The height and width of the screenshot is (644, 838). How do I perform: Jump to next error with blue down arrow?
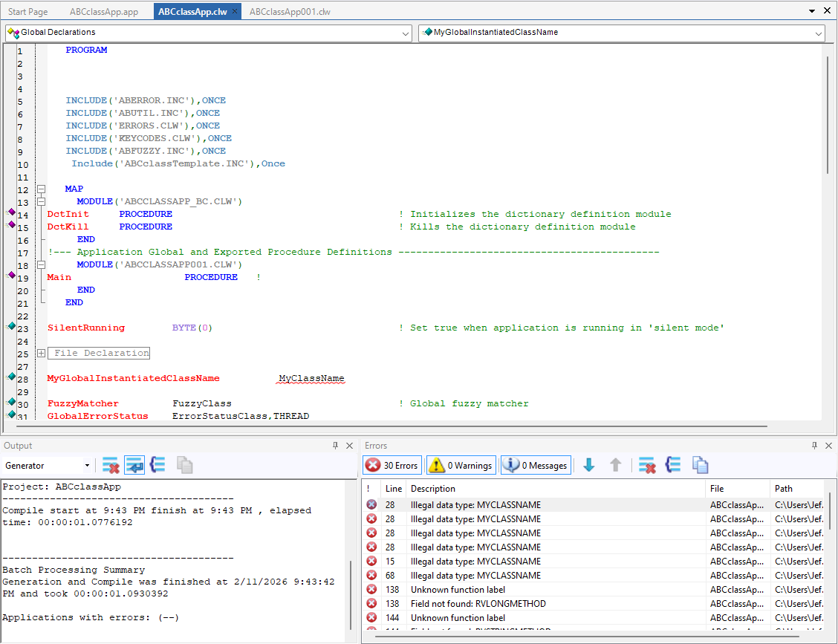click(x=589, y=466)
